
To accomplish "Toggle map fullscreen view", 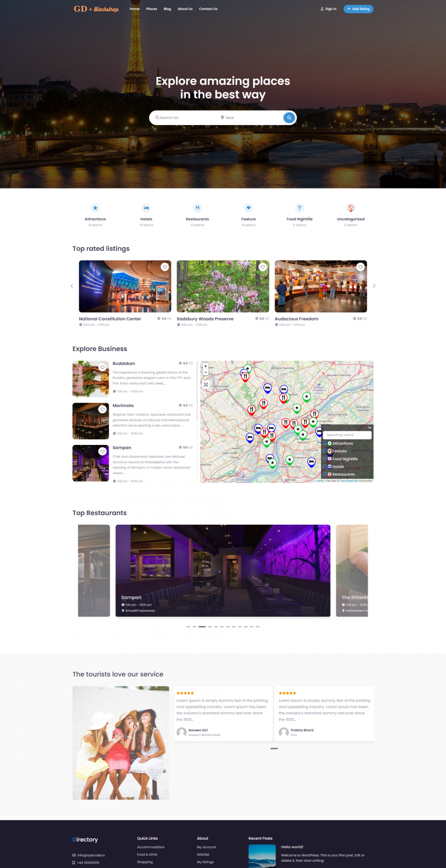I will [x=206, y=384].
